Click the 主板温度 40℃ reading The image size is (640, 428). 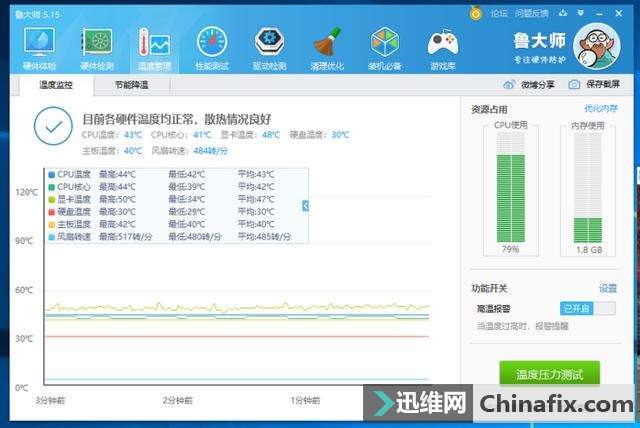coord(112,151)
